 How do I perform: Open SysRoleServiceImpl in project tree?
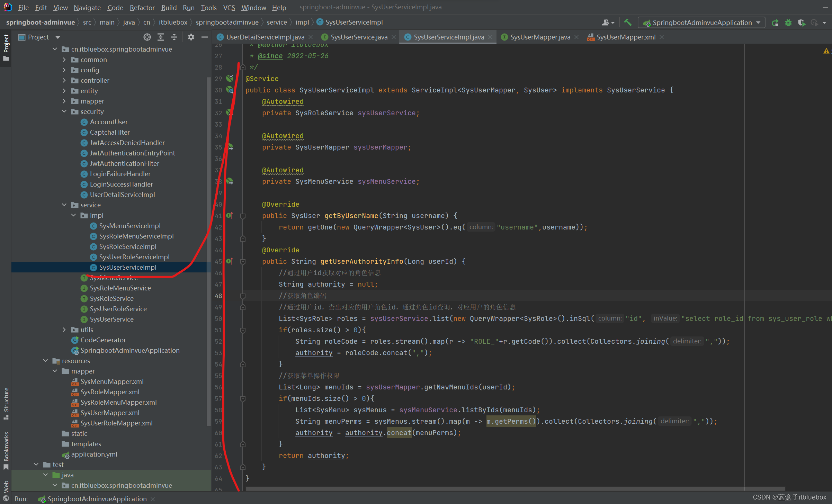(x=127, y=246)
